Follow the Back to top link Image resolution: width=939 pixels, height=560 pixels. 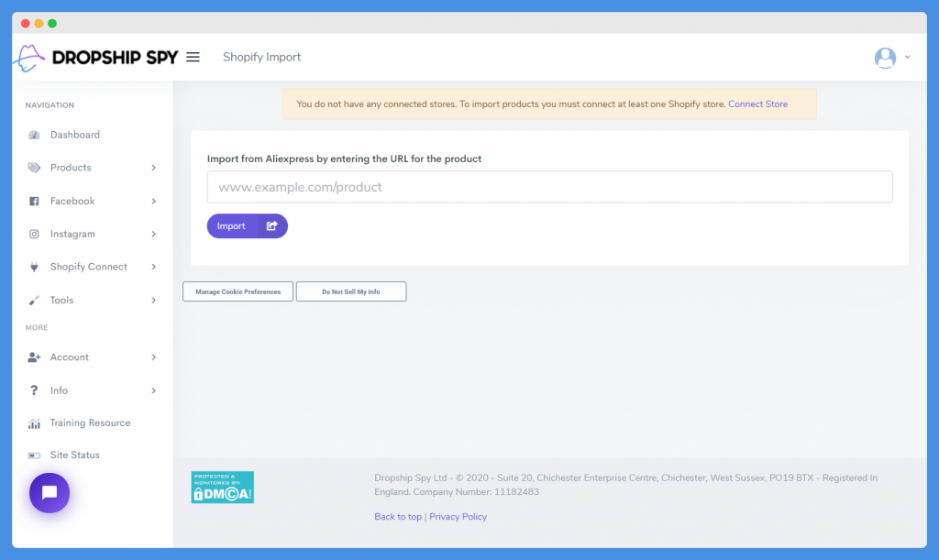[398, 517]
